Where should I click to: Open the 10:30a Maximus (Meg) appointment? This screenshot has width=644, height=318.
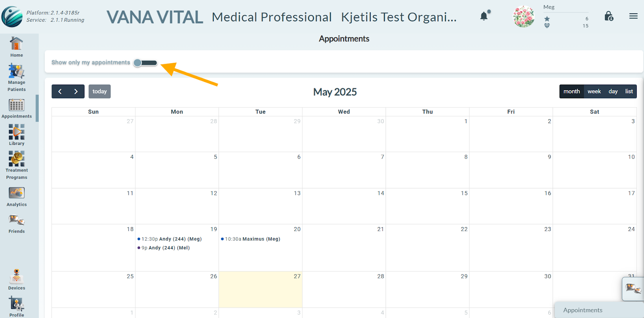click(251, 239)
